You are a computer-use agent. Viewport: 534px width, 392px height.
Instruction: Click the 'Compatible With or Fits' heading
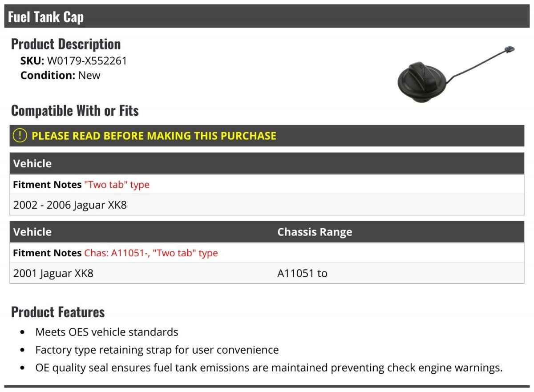(75, 110)
